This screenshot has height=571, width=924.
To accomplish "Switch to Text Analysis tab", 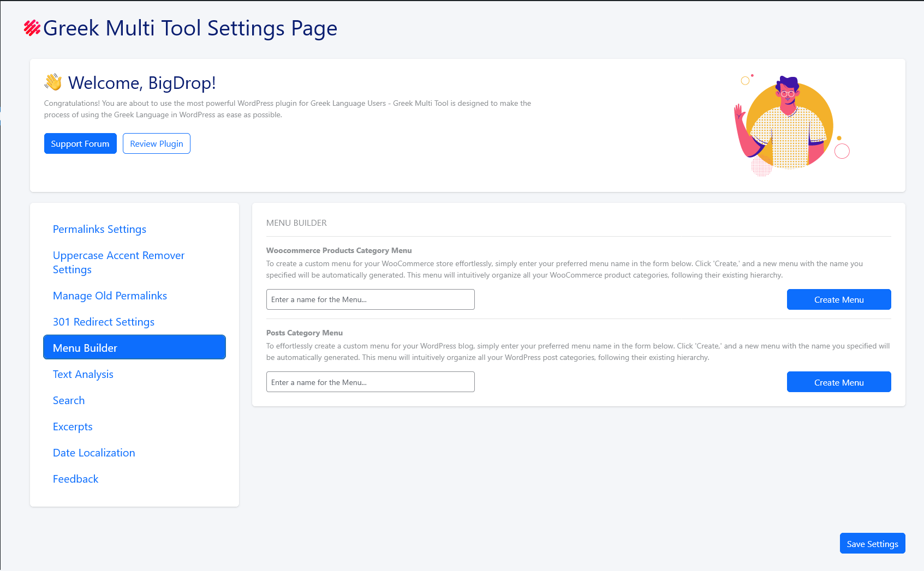I will coord(83,374).
